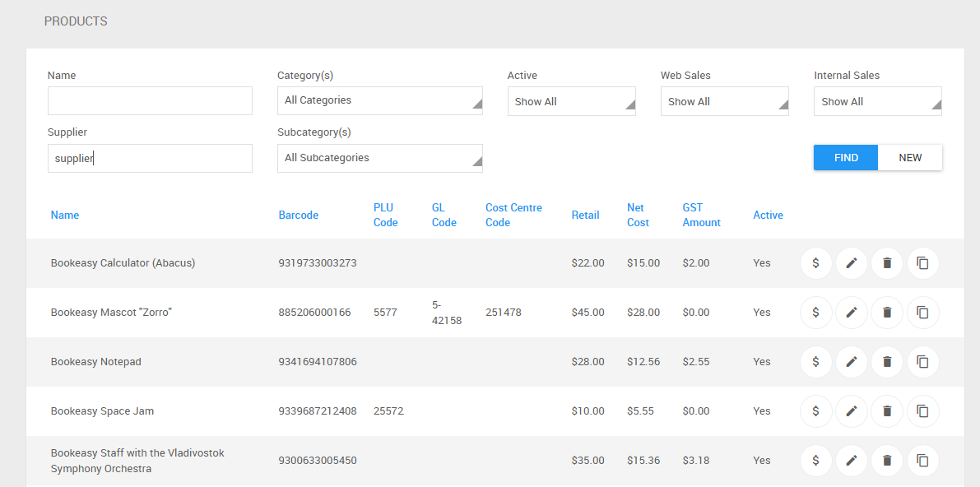Copy the Bookeasy Mascot "Zorro" product
Image resolution: width=980 pixels, height=487 pixels.
923,313
